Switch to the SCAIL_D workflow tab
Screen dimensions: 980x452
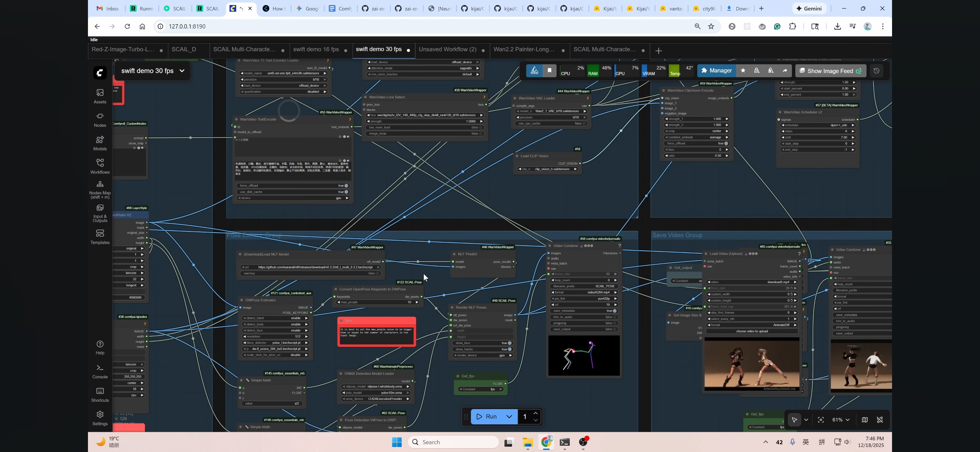pyautogui.click(x=184, y=49)
